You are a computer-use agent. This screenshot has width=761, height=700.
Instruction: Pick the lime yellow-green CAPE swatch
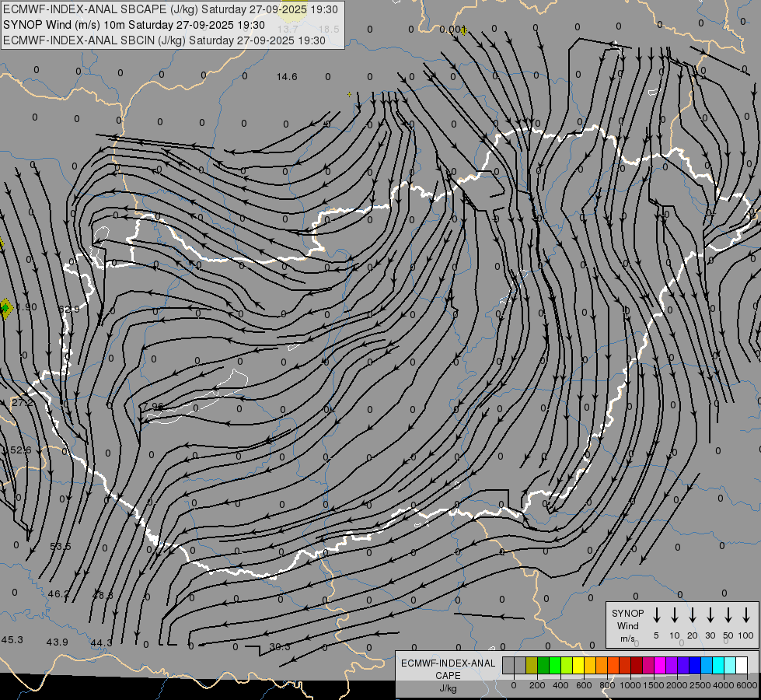567,665
